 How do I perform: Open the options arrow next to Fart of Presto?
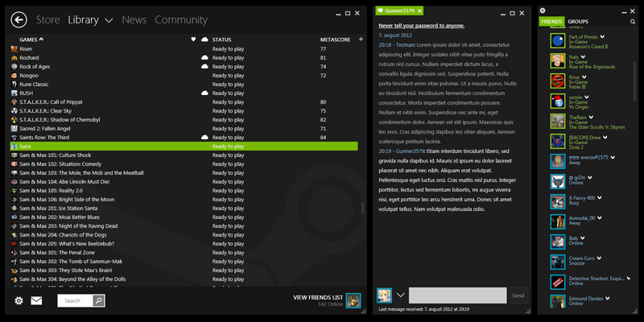pos(601,36)
